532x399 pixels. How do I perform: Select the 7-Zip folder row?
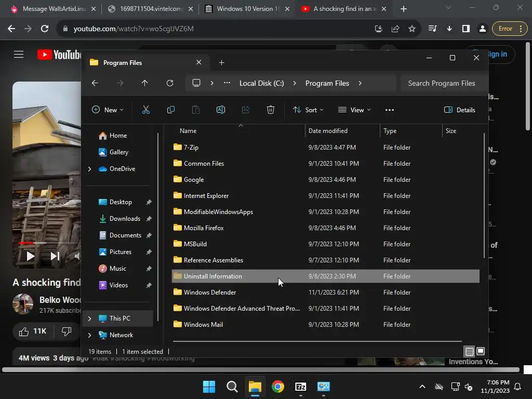[x=325, y=148]
